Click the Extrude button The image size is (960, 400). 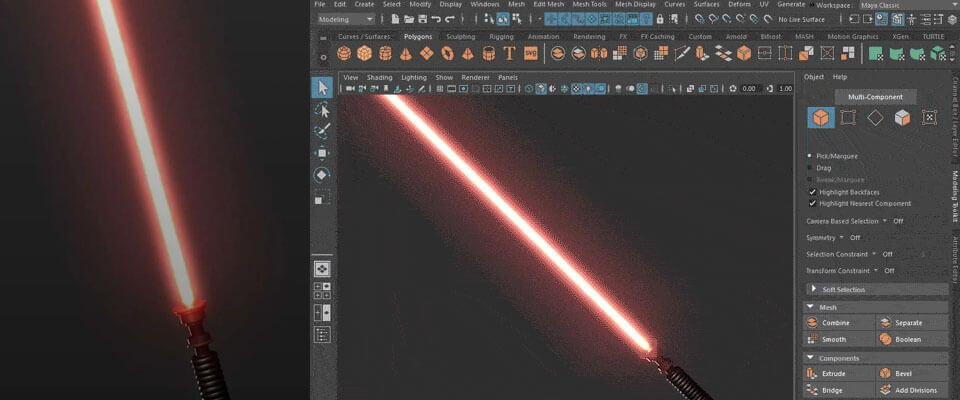pyautogui.click(x=839, y=374)
